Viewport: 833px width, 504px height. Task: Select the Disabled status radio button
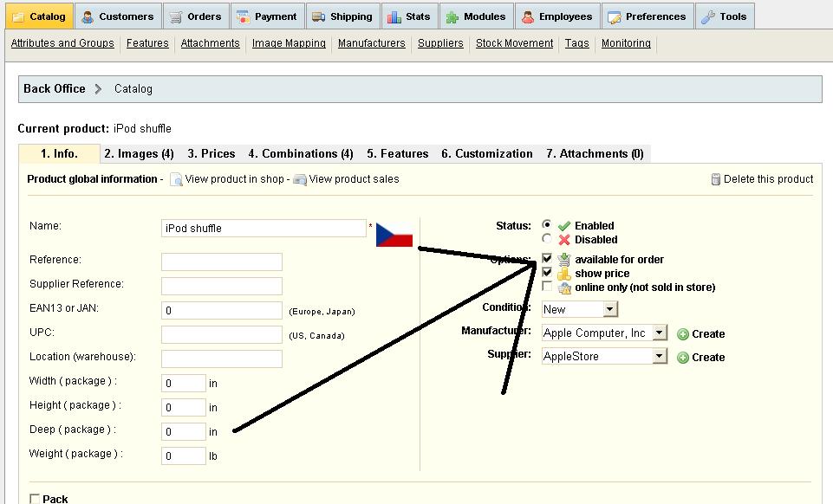click(x=547, y=238)
